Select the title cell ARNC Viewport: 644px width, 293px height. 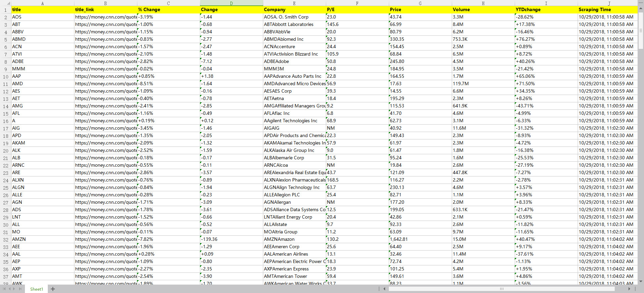tap(42, 165)
